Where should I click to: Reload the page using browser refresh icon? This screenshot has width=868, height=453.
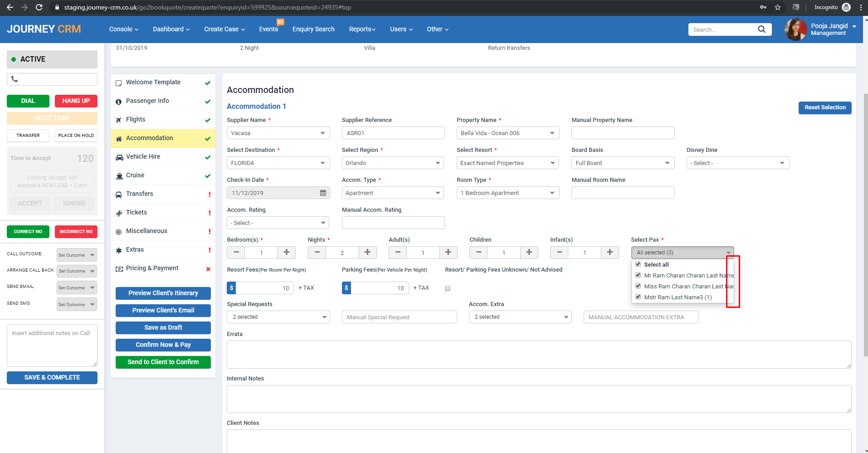[x=39, y=7]
